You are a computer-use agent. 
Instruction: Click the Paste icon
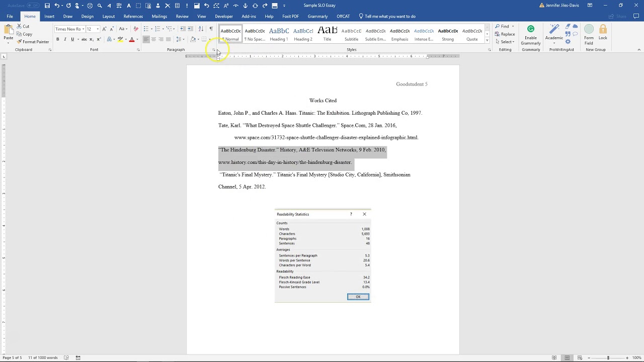9,30
